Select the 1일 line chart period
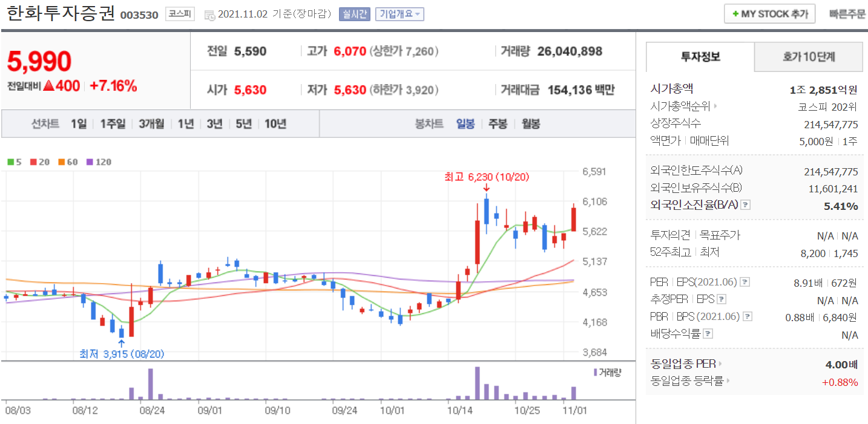Image resolution: width=868 pixels, height=424 pixels. tap(79, 124)
